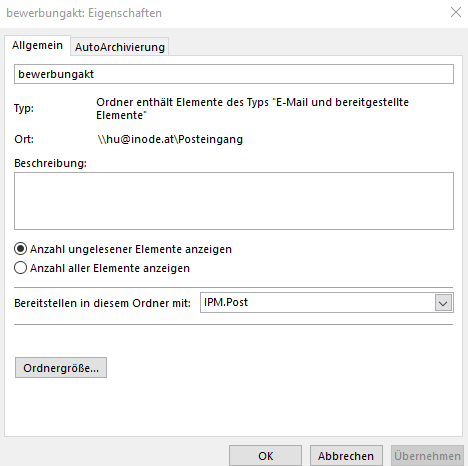
Task: Choose Anzahl aller Elemente anzeigen option
Action: pyautogui.click(x=20, y=268)
